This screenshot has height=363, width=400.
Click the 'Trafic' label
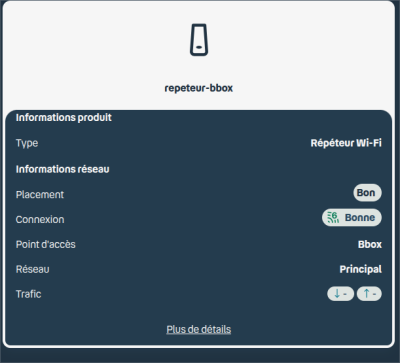28,294
